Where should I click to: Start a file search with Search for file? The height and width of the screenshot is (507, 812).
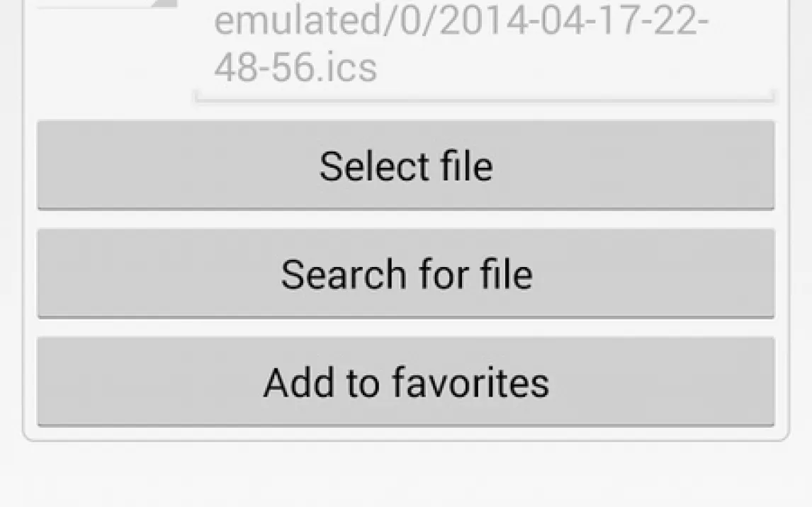coord(406,273)
